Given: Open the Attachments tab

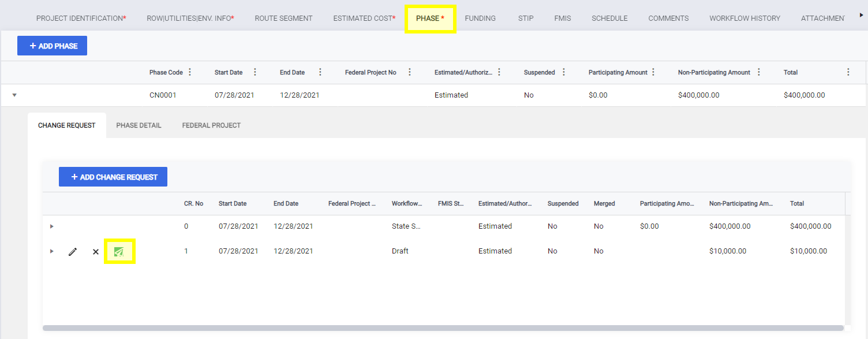Looking at the screenshot, I should tap(823, 18).
